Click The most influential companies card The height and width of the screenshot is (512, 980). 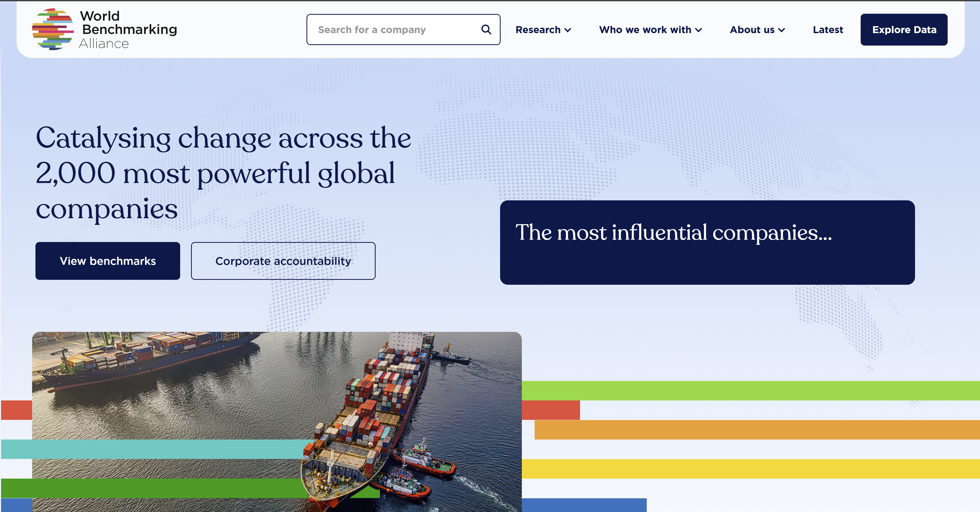[707, 242]
